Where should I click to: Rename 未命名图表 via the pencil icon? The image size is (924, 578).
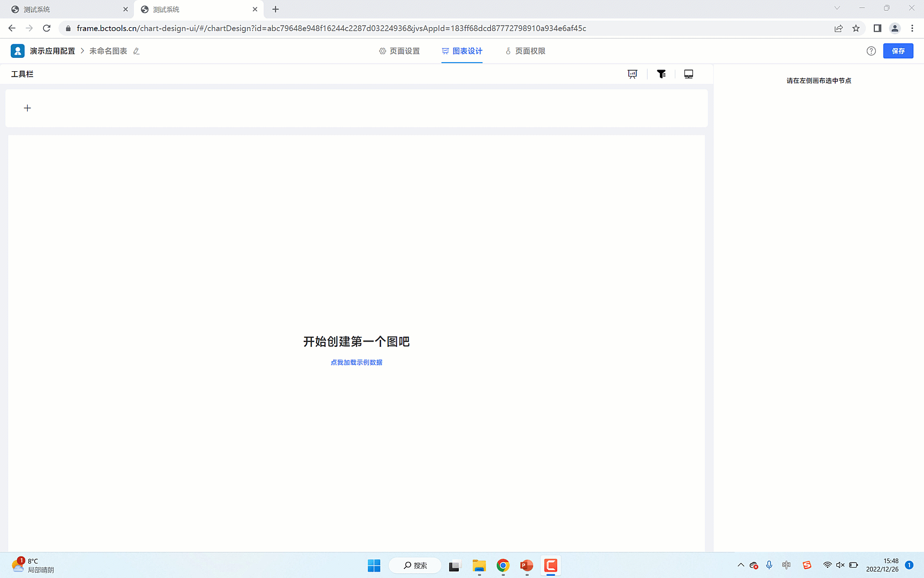(x=136, y=51)
